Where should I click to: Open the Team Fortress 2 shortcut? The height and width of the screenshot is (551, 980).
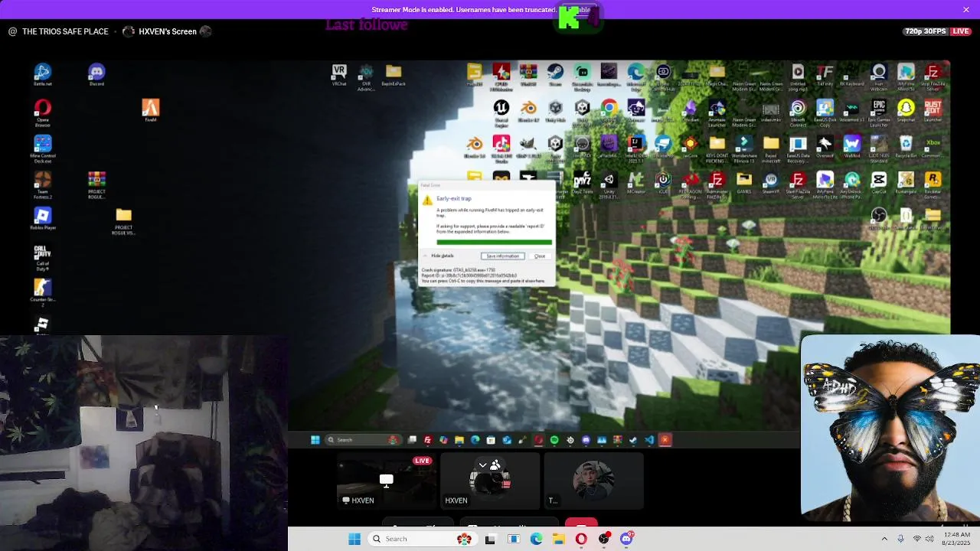pyautogui.click(x=43, y=184)
